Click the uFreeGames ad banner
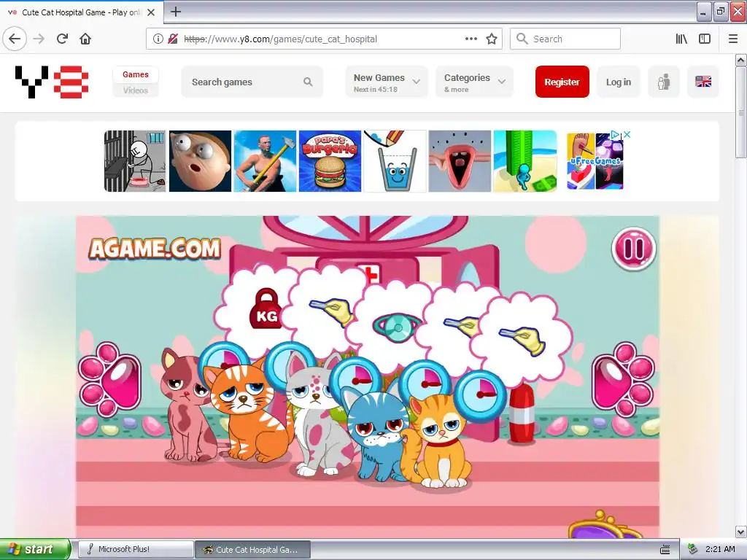Screen dimensions: 747x560 (595, 161)
